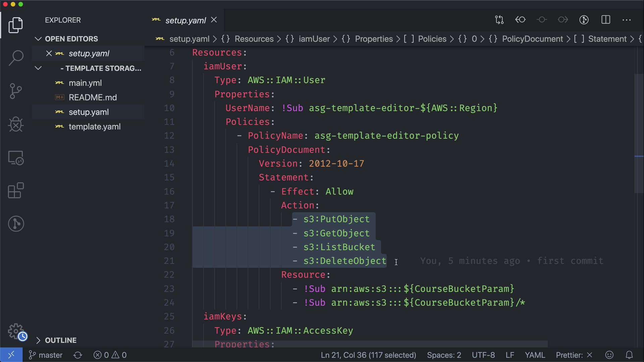Open the Search view in activity bar
The image size is (644, 362).
point(16,58)
